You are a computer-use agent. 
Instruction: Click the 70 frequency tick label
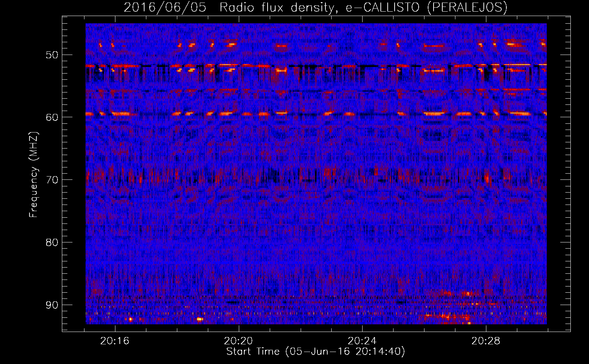(52, 180)
